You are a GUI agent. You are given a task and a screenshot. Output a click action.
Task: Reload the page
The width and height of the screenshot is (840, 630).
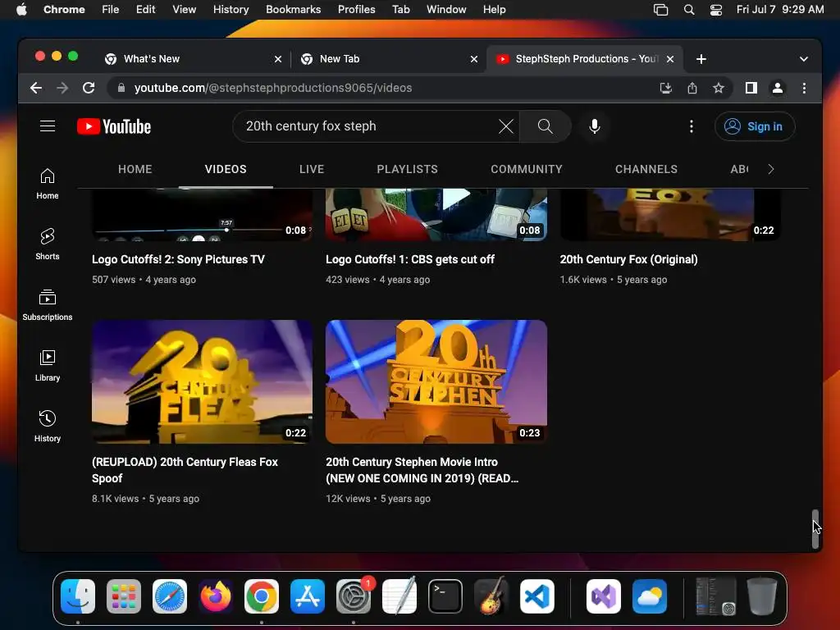point(89,88)
